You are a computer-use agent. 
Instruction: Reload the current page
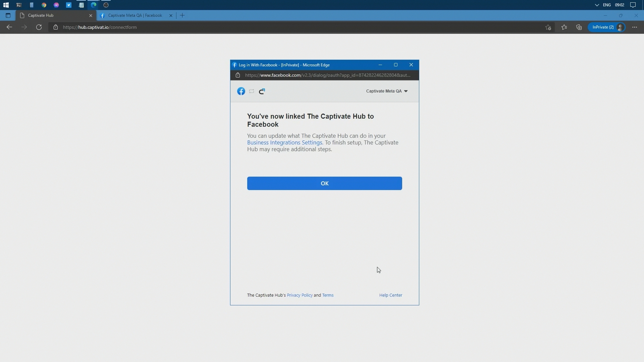click(x=39, y=27)
